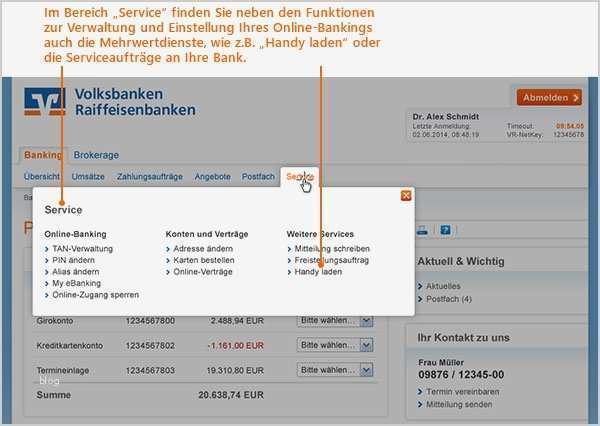Click arrow icon next to Aktuelles
This screenshot has width=600, height=426.
point(420,286)
